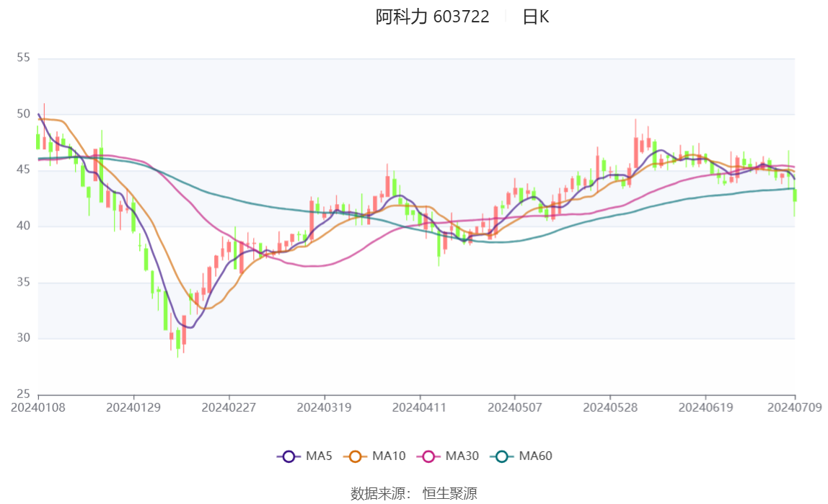Screen dimensions: 828x504
Task: Toggle the MA5 legend marker
Action: 289,456
